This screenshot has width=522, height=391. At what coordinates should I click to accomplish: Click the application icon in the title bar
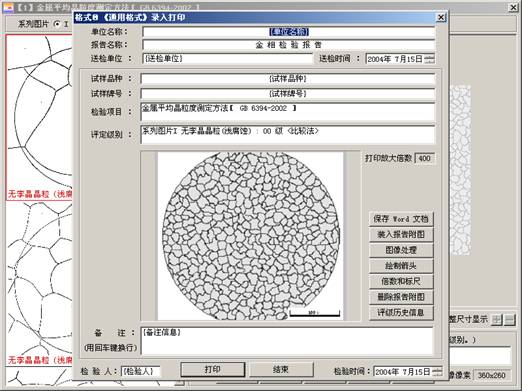(x=8, y=7)
